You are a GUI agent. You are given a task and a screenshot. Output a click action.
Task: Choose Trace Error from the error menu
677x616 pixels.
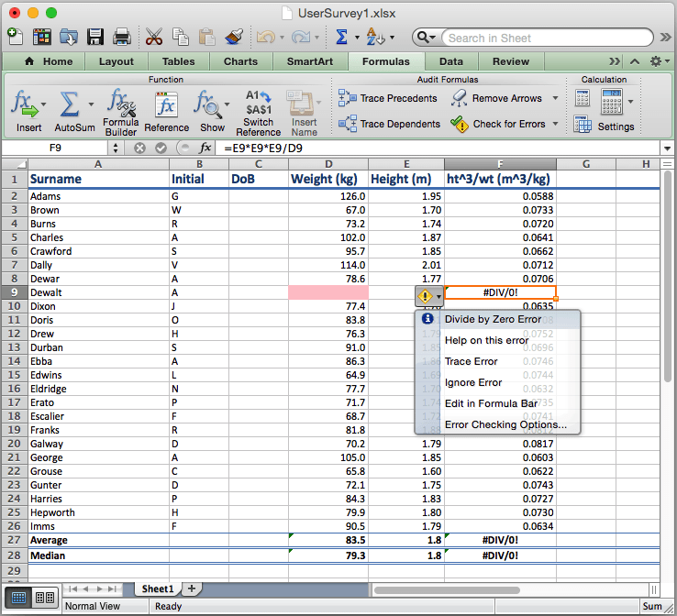pos(472,361)
